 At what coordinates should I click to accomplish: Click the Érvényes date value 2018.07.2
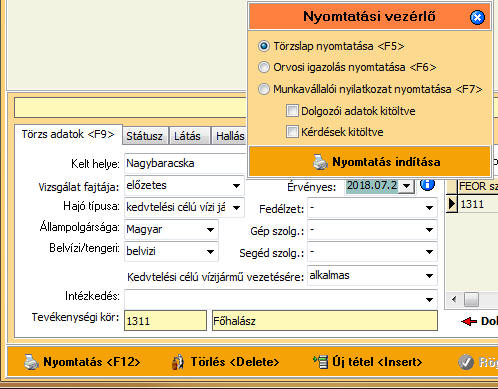point(372,186)
